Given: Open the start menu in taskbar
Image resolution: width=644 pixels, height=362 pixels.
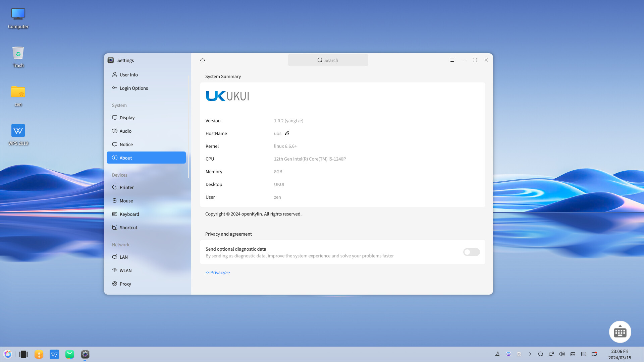Looking at the screenshot, I should (8, 354).
